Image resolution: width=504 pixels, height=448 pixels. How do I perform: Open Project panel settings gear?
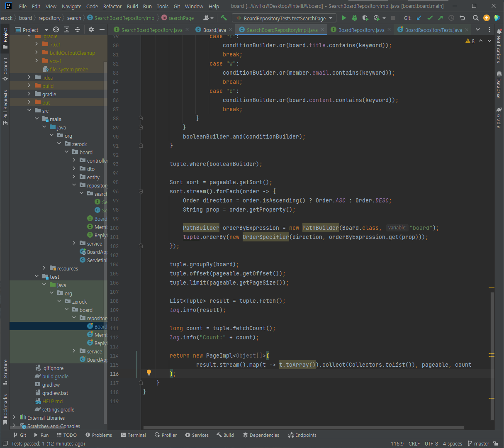click(x=91, y=29)
